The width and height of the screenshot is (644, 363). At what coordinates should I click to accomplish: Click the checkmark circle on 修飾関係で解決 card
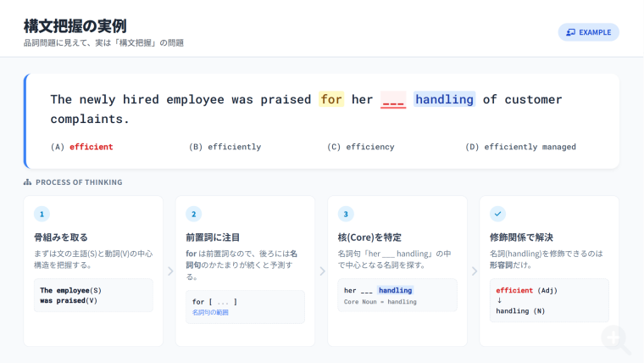pos(497,215)
